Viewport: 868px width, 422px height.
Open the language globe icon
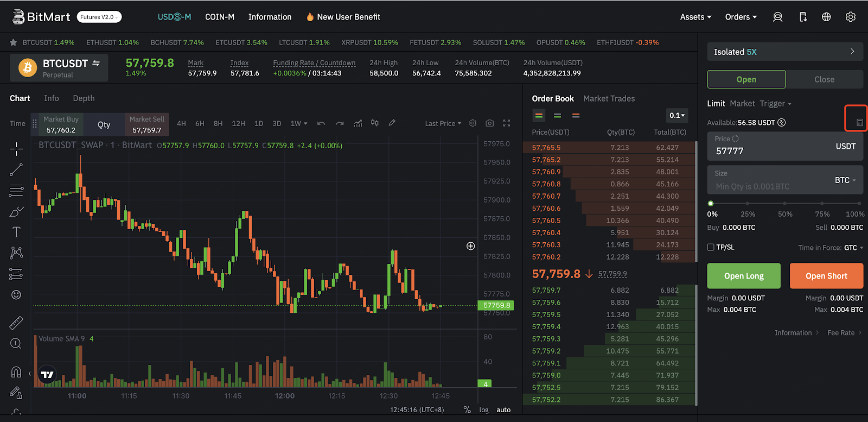826,17
